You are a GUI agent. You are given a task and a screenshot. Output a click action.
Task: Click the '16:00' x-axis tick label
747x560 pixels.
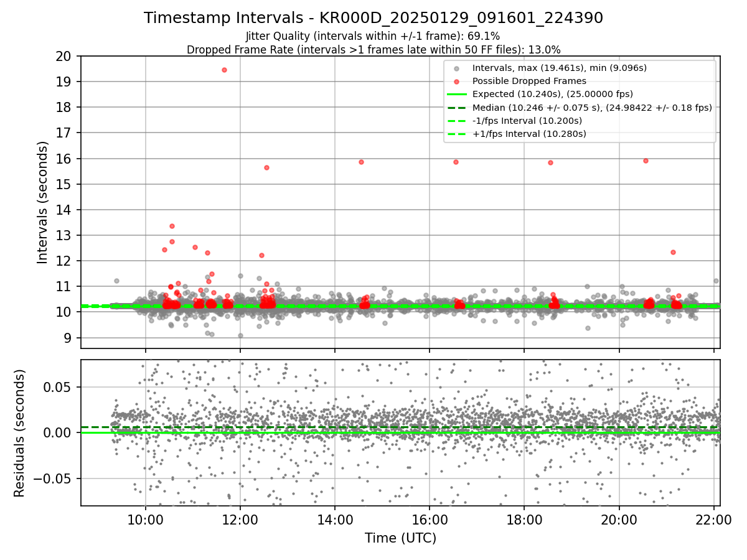tap(430, 520)
